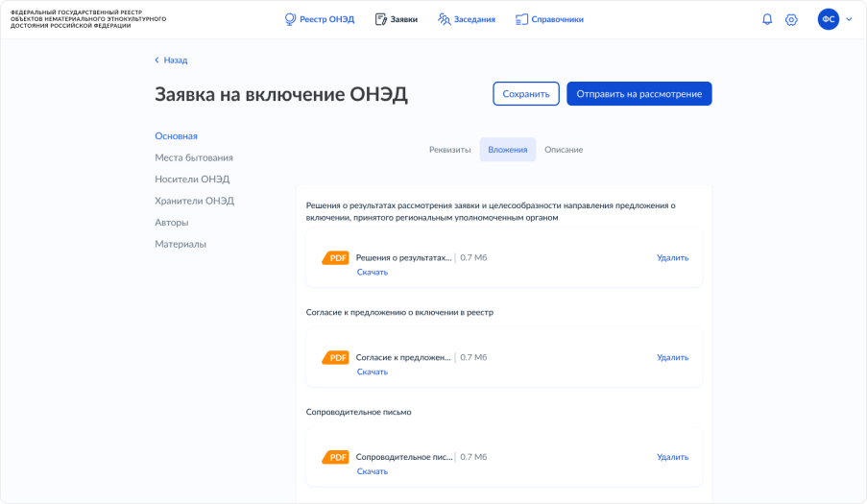Click Согласие к предложению о включении в реестр label
This screenshot has height=504, width=867.
point(399,312)
